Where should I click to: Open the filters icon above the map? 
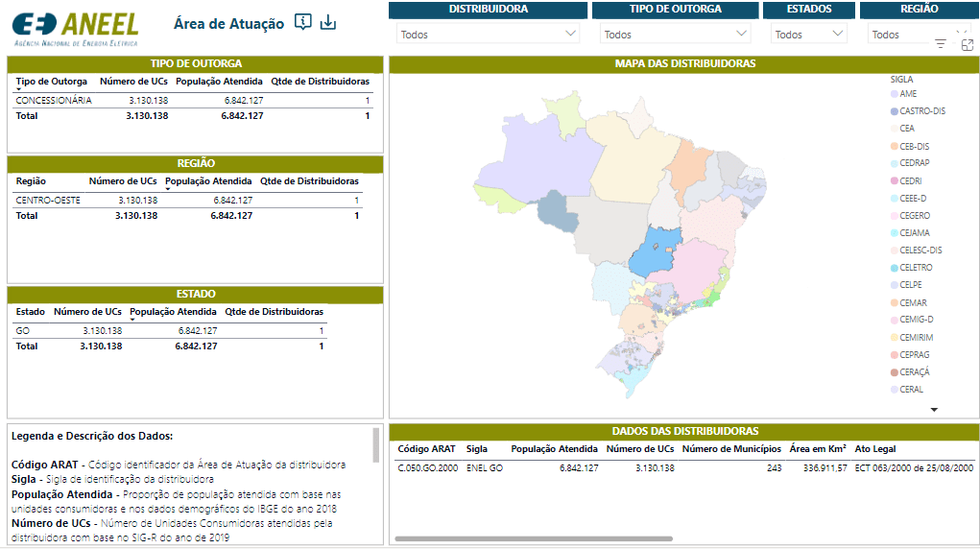click(940, 44)
